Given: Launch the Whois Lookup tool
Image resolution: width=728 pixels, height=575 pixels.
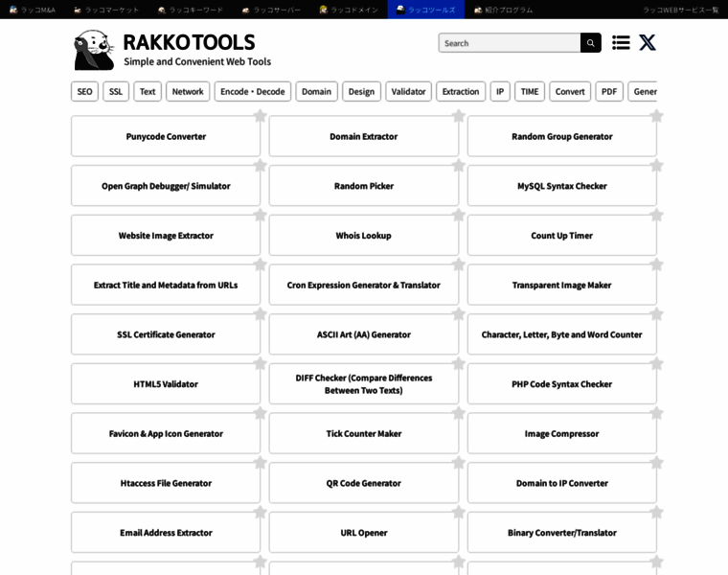Looking at the screenshot, I should point(364,236).
